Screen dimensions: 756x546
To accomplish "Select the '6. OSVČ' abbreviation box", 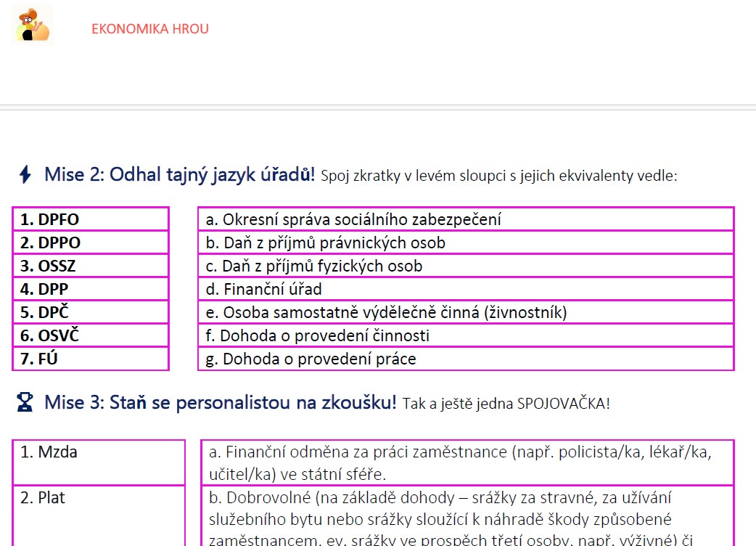I will coord(91,335).
